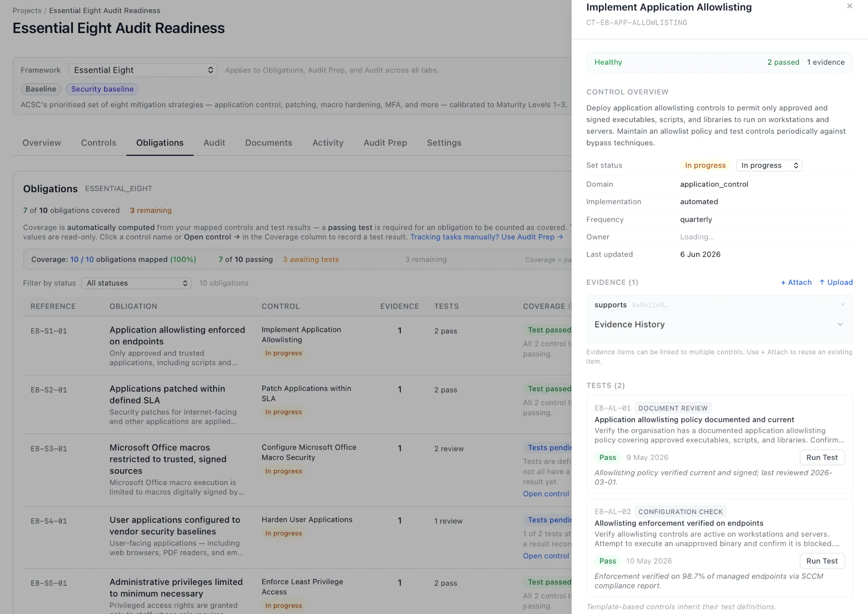
Task: Close the Implement Application Allowlisting panel
Action: [x=849, y=6]
